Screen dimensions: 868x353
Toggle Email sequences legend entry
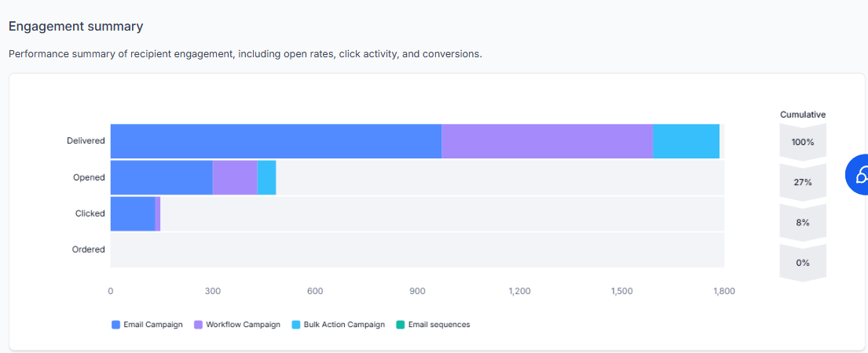pos(433,325)
